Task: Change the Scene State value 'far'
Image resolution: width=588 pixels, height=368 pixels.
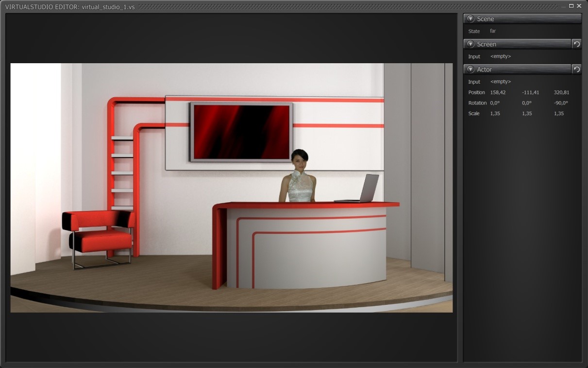Action: 493,31
